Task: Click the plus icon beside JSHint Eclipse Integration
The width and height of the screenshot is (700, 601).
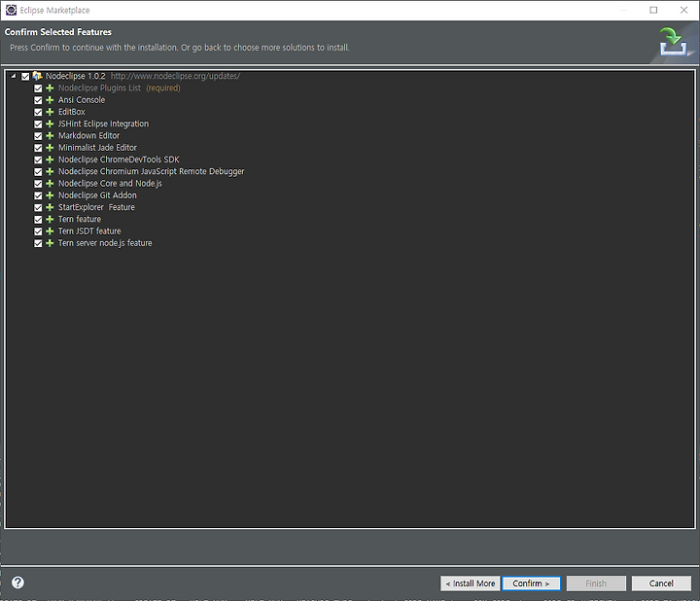Action: point(50,124)
